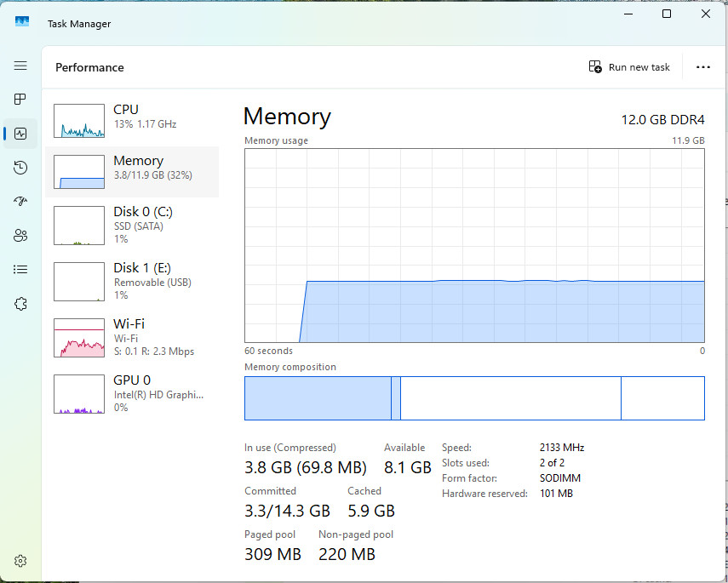Open Task Manager settings gear
Screen dimensions: 728x583
click(20, 561)
